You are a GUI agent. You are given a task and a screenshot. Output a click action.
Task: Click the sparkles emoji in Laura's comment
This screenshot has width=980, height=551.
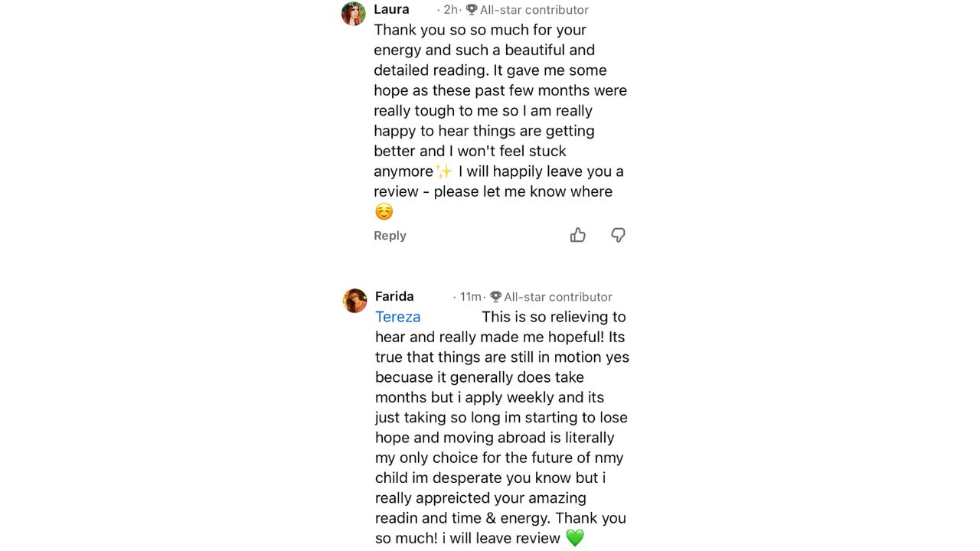pyautogui.click(x=444, y=171)
